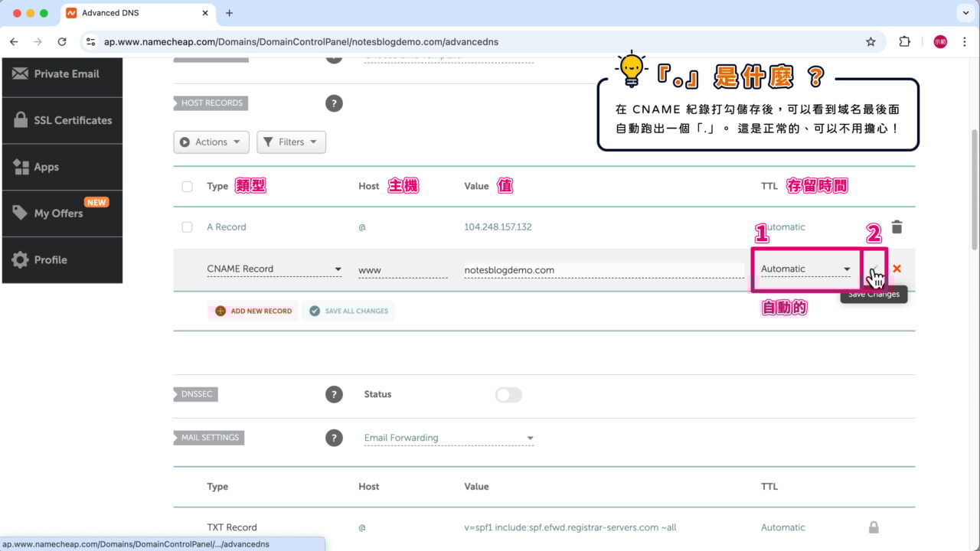Select SSL Certificates in the sidebar
The width and height of the screenshot is (980, 551).
point(69,120)
